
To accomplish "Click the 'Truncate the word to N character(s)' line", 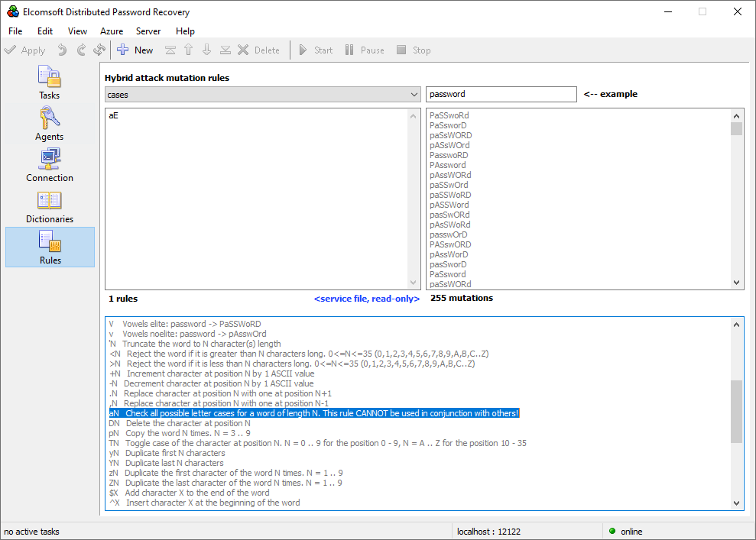I will pos(195,344).
